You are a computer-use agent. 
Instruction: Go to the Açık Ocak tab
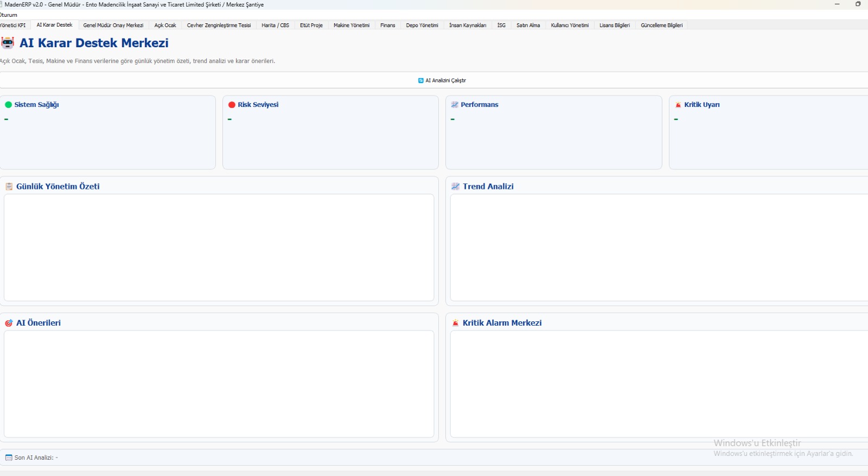click(x=165, y=26)
